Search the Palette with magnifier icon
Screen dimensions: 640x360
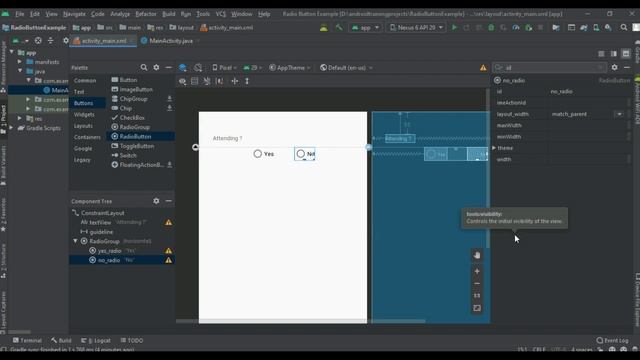click(x=144, y=67)
